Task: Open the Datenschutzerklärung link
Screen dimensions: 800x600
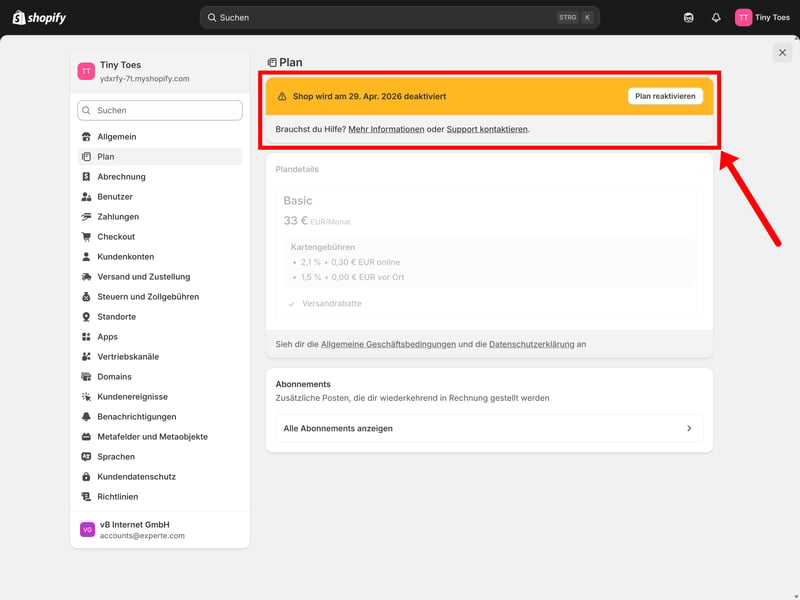Action: 531,344
